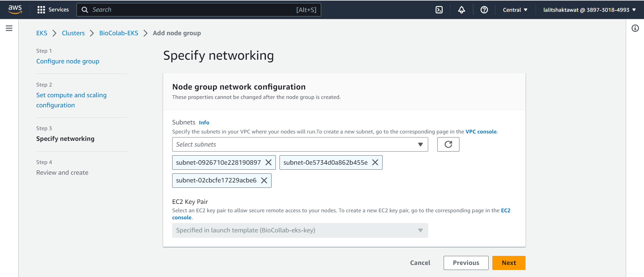
Task: Click subnet-0e5734d0a862b455e label
Action: point(325,162)
